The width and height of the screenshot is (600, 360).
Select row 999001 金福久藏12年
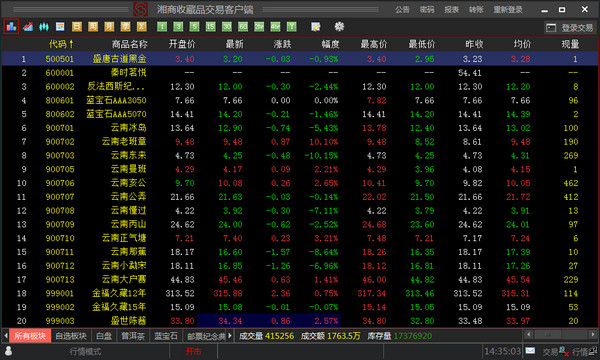click(300, 293)
